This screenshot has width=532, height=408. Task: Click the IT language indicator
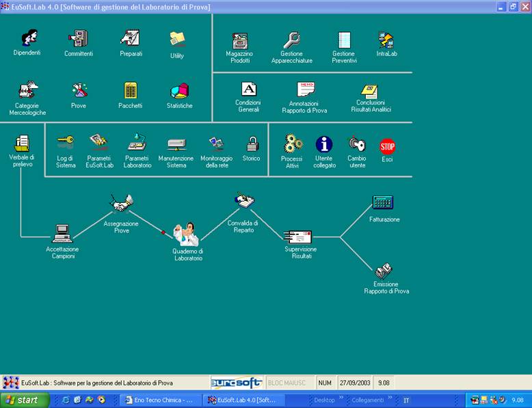pos(406,400)
